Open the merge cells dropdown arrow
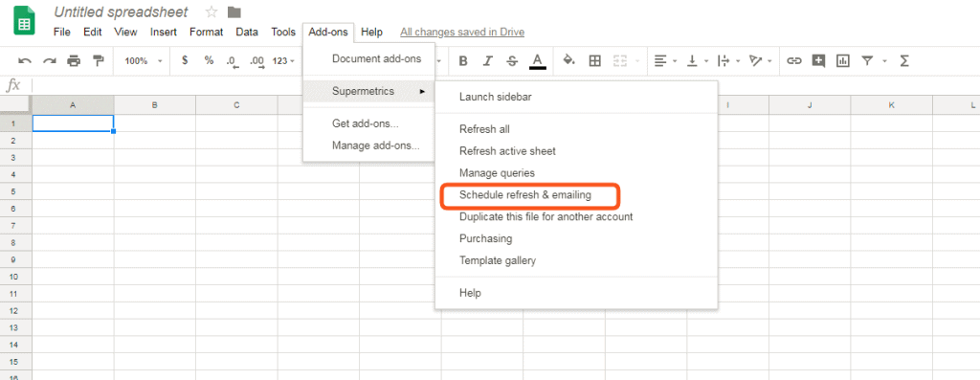Image resolution: width=980 pixels, height=380 pixels. tap(637, 61)
